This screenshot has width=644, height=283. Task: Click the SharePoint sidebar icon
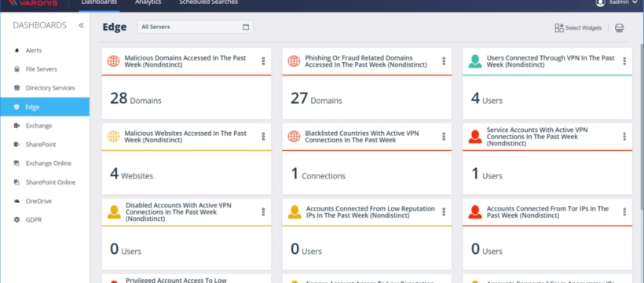[x=16, y=145]
